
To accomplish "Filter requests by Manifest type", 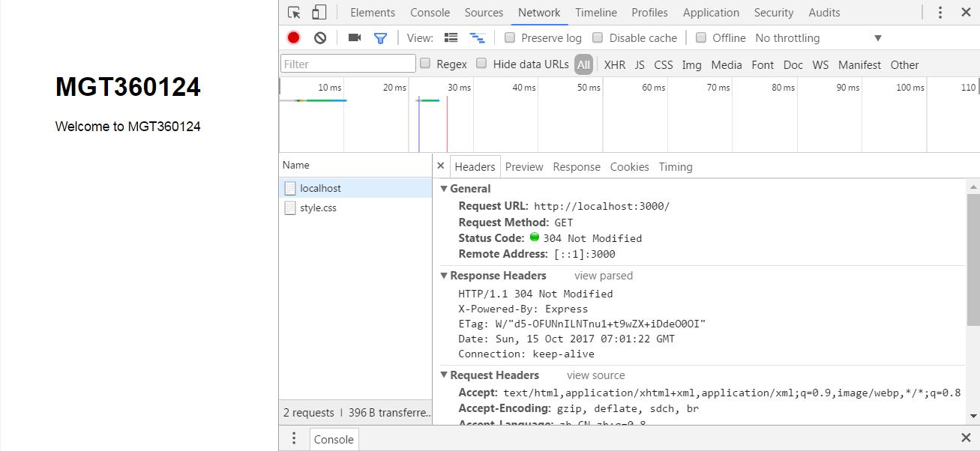I will 859,64.
